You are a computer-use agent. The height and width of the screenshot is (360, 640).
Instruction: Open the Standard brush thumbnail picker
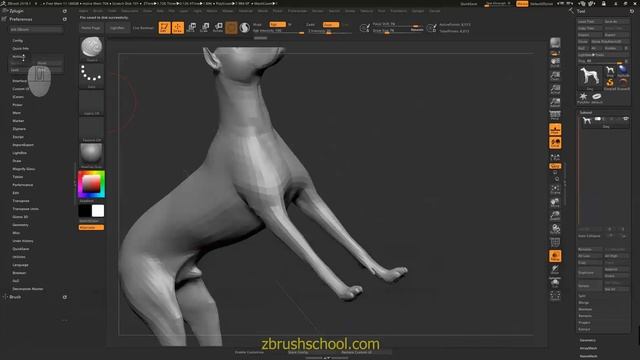(91, 49)
